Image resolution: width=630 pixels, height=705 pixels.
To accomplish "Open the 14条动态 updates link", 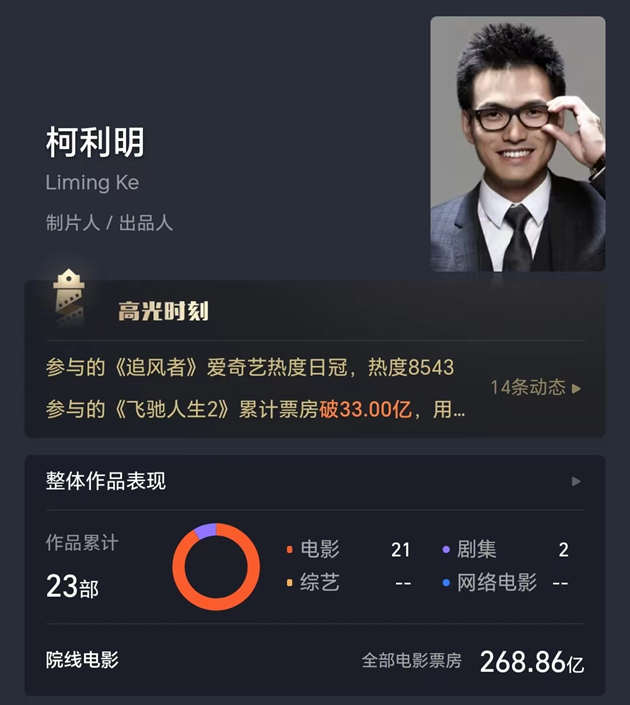I will (x=528, y=388).
